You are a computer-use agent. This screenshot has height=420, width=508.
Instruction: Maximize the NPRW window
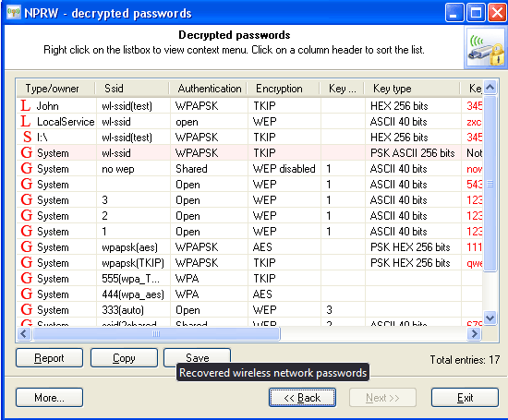pyautogui.click(x=476, y=13)
